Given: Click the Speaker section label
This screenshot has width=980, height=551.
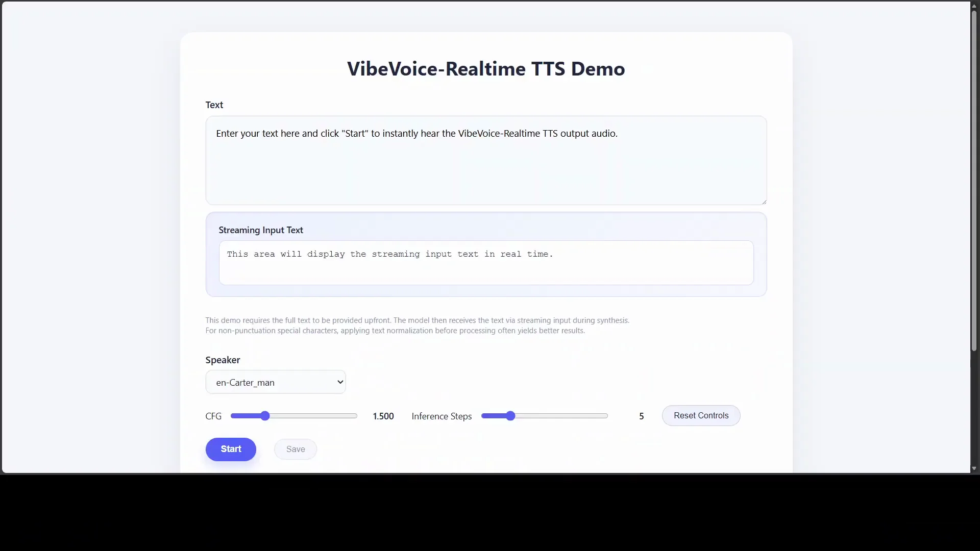Looking at the screenshot, I should (x=222, y=360).
